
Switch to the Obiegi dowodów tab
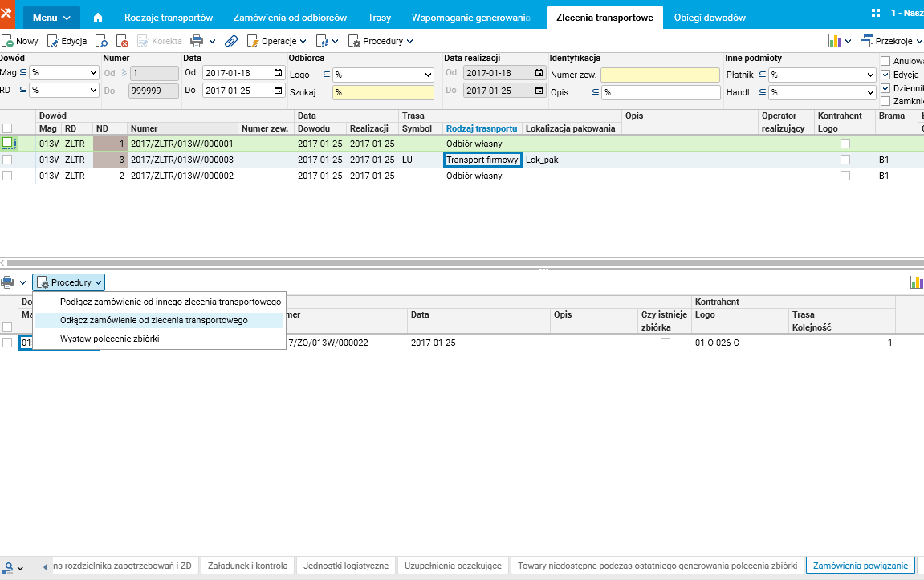pyautogui.click(x=710, y=18)
